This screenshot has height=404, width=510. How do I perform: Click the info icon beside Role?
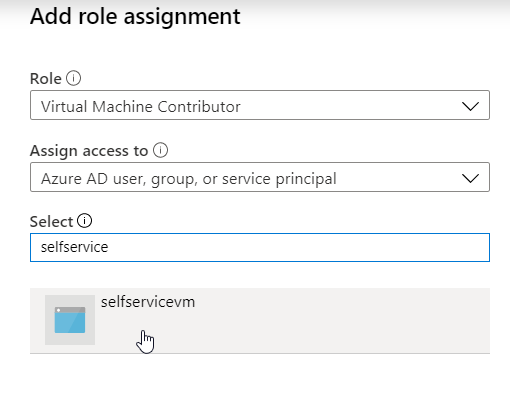(x=73, y=78)
